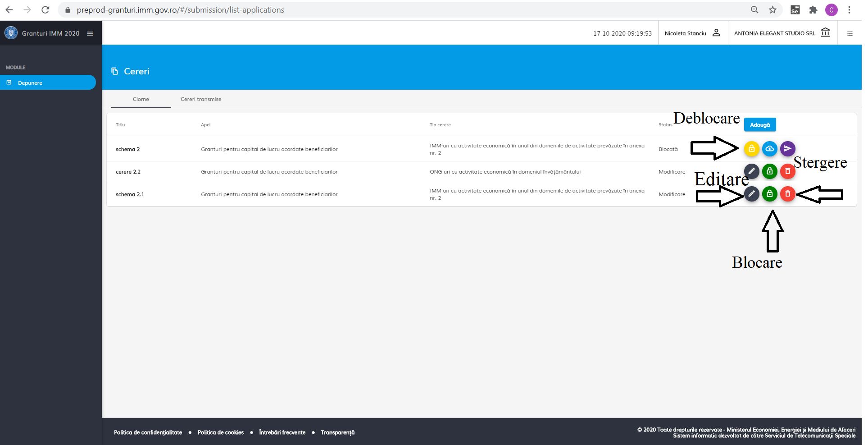Go forward with the browser forward arrow

[27, 10]
